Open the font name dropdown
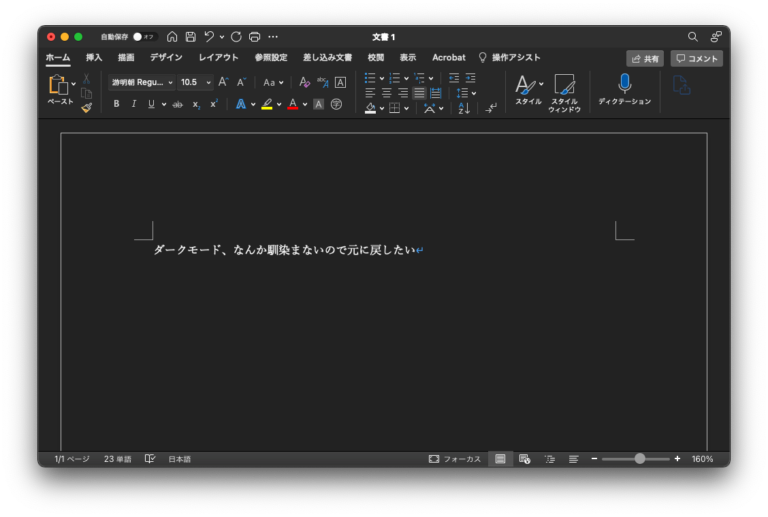Viewport: 768px width, 517px height. [x=142, y=82]
